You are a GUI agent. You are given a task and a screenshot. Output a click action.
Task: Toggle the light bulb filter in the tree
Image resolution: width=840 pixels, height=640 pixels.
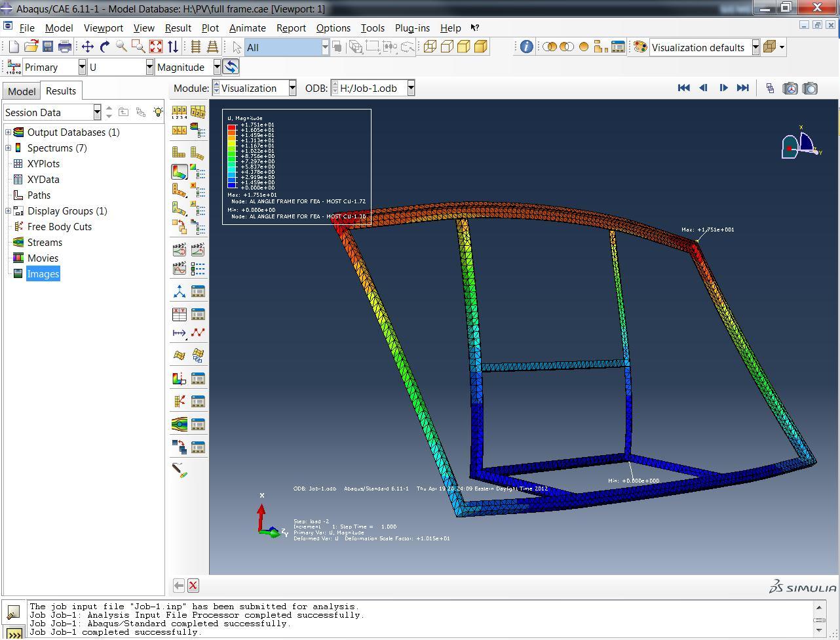pos(158,112)
